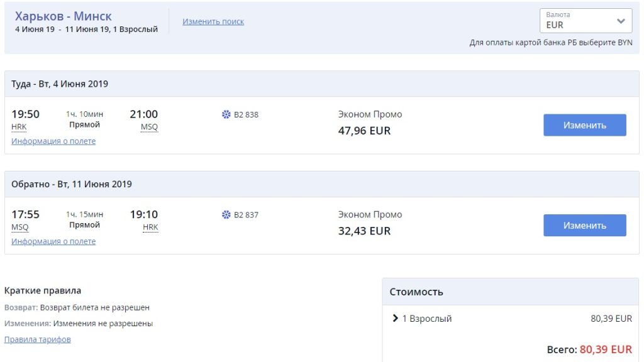Screen dimensions: 644x362
Task: Open the fare rules link
Action: [37, 339]
